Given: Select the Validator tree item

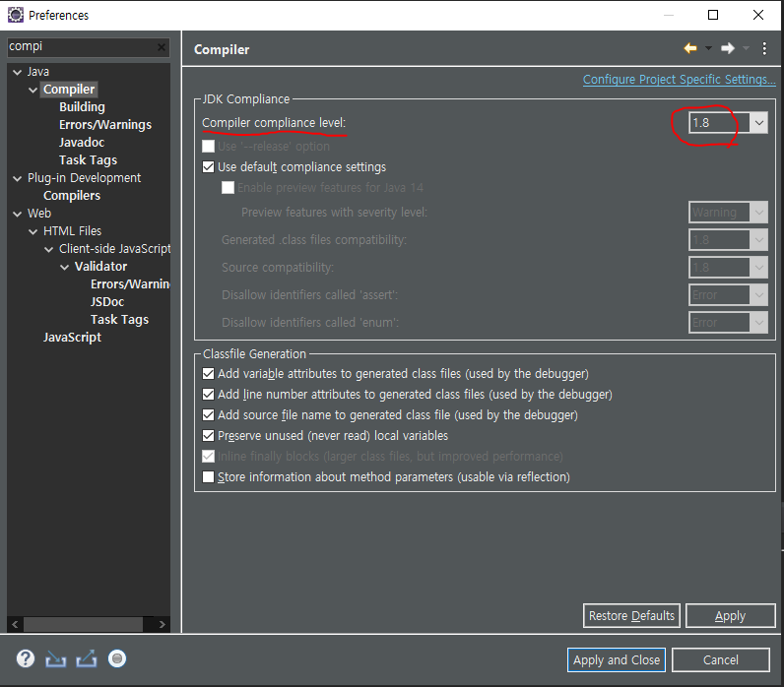Looking at the screenshot, I should pyautogui.click(x=100, y=267).
